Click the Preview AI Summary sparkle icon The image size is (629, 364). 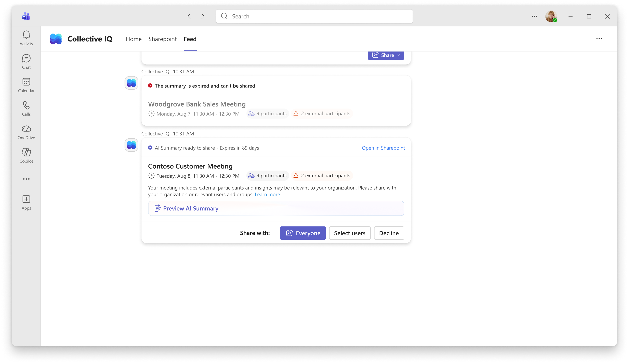(x=157, y=208)
